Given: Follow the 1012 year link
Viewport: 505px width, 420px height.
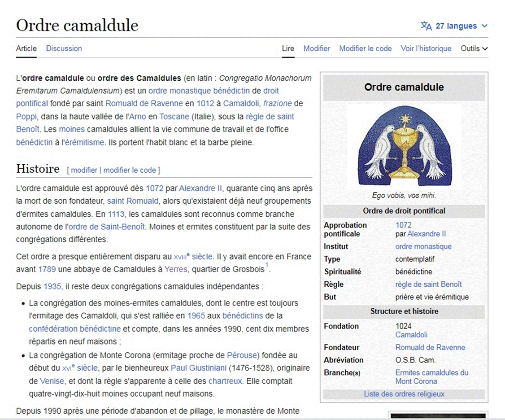Looking at the screenshot, I should 205,104.
